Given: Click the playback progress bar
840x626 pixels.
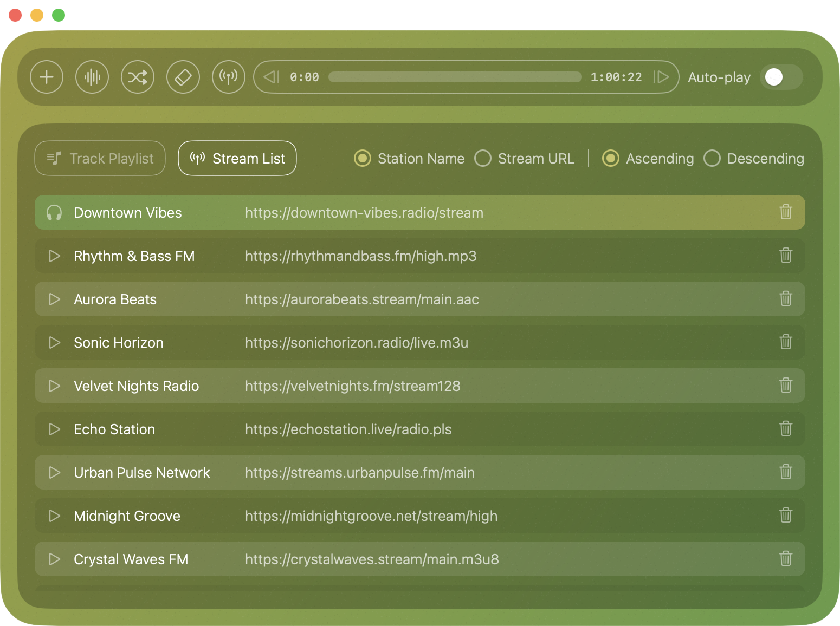Looking at the screenshot, I should coord(455,77).
